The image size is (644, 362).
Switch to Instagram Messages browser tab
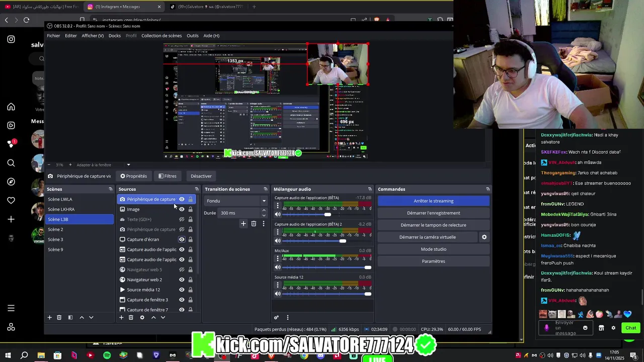(x=124, y=7)
